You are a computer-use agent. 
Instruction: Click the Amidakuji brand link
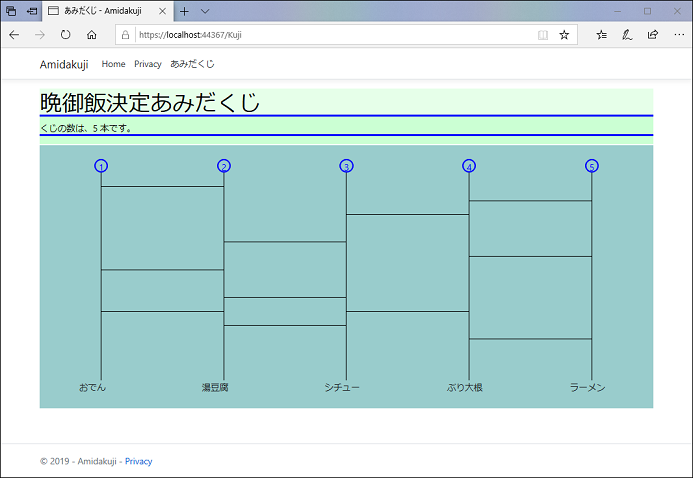pos(64,64)
